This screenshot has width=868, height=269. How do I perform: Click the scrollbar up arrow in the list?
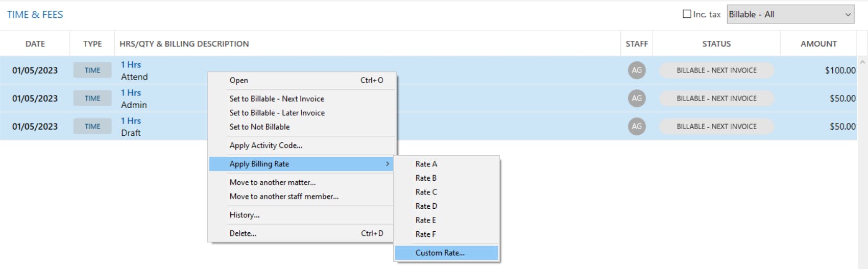click(x=862, y=62)
